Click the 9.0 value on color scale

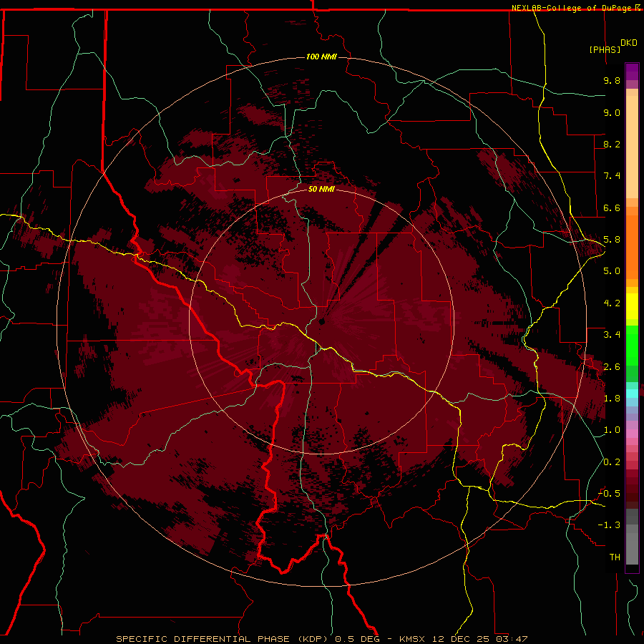click(x=612, y=112)
